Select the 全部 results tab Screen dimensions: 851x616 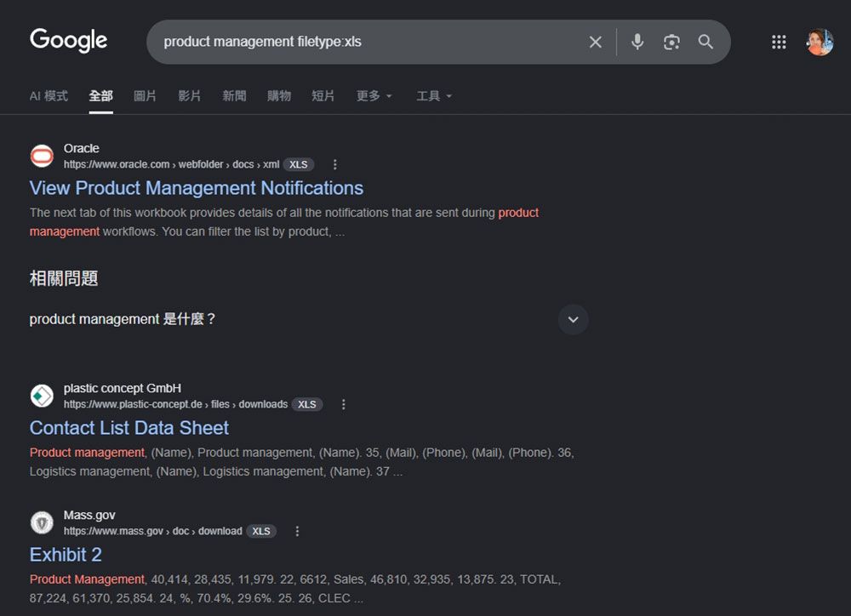click(x=101, y=96)
